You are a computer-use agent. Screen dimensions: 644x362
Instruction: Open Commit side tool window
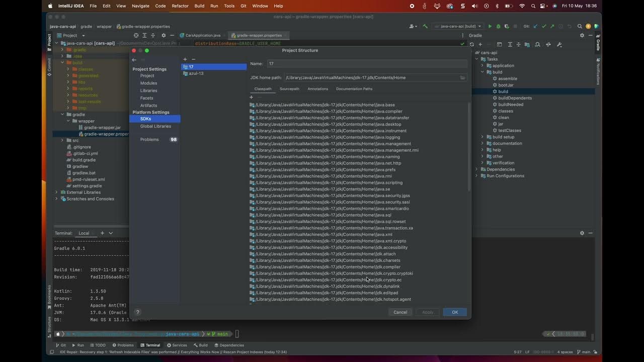click(49, 66)
